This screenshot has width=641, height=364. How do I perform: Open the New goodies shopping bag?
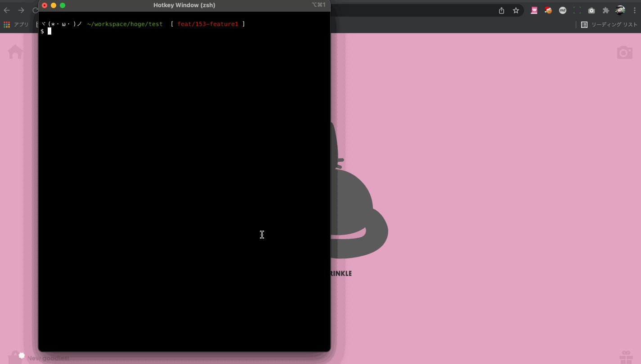15,358
